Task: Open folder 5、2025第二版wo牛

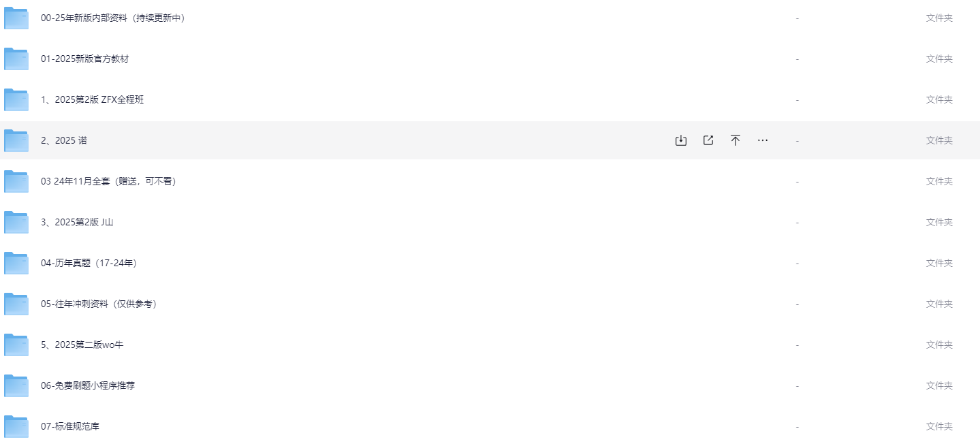Action: tap(82, 345)
